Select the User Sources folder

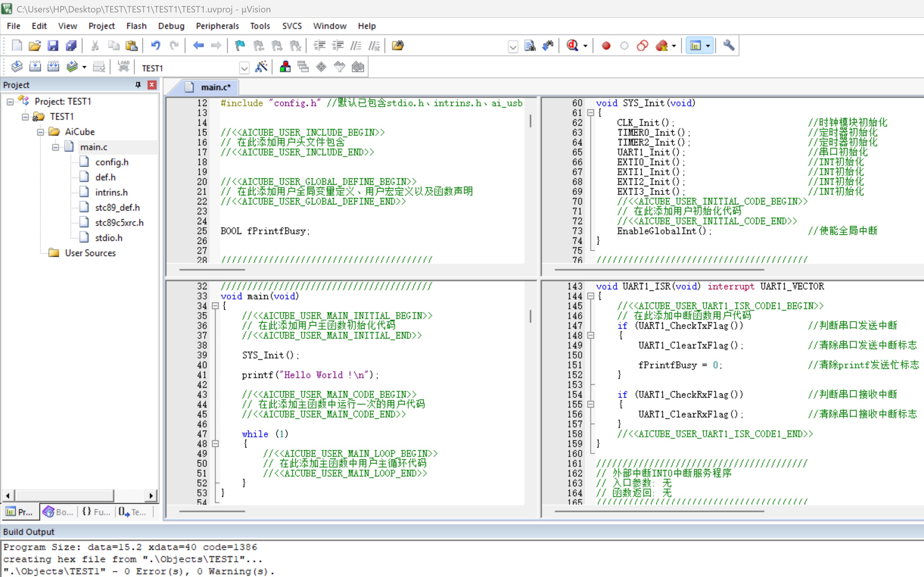(x=90, y=253)
